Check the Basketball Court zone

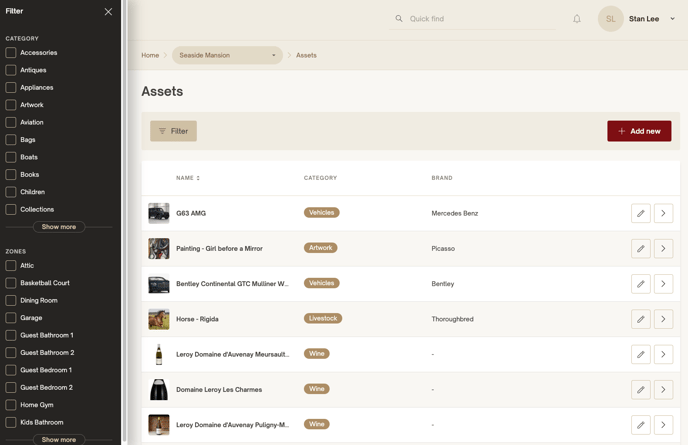(11, 283)
